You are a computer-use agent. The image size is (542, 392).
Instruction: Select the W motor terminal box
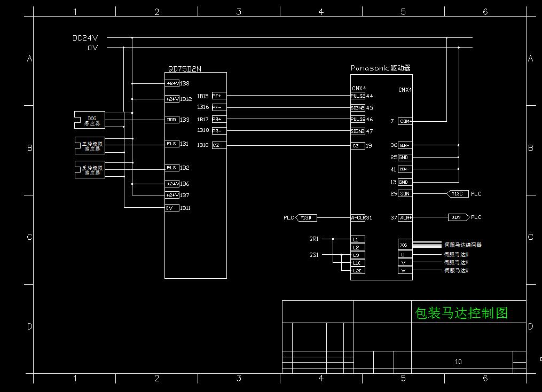click(405, 271)
